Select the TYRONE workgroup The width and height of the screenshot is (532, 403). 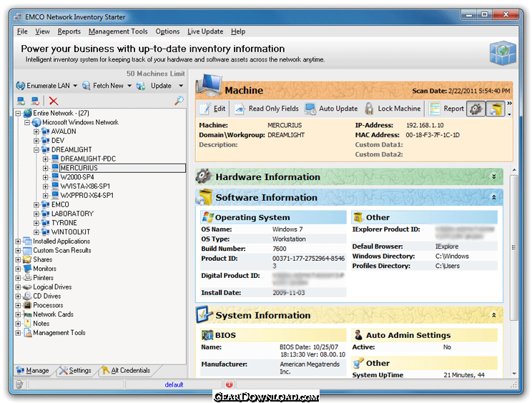click(64, 223)
